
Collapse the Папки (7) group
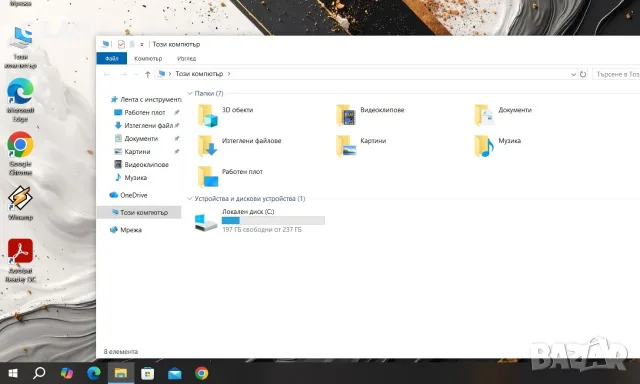pyautogui.click(x=189, y=93)
